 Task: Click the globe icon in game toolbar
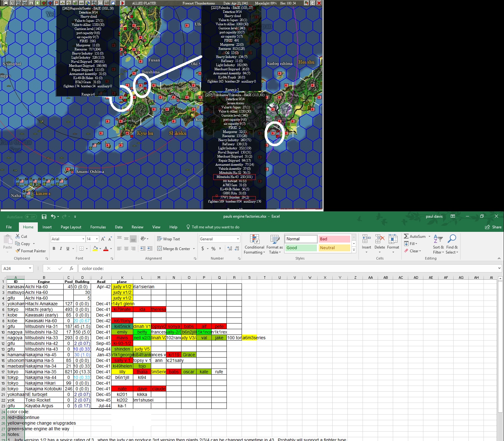(x=88, y=3)
